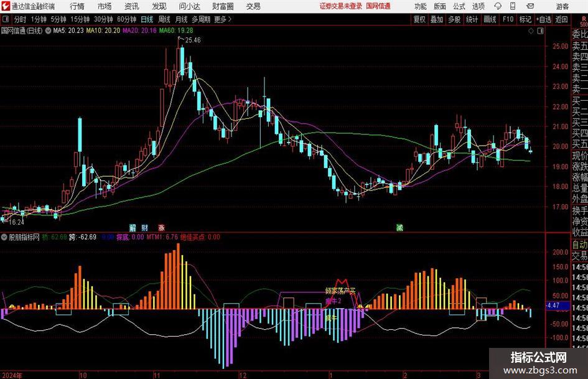Click the 自动 label in right panel
This screenshot has width=588, height=379.
click(580, 245)
